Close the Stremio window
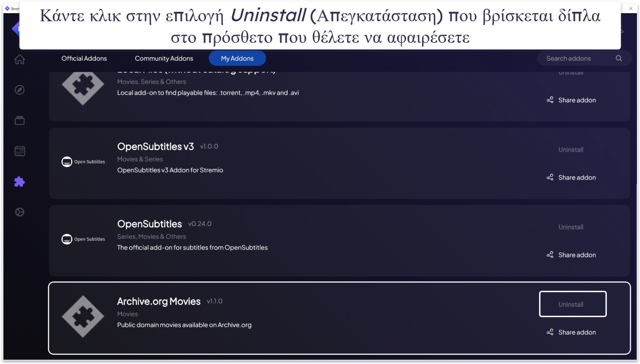The image size is (640, 364). coord(631,8)
